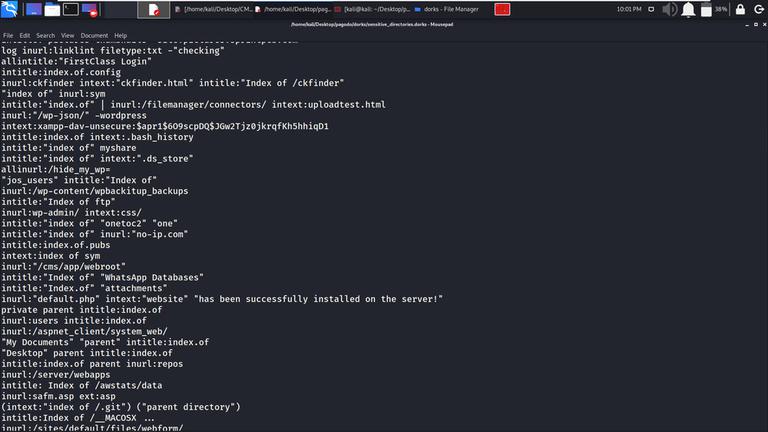Launch the file manager from panel
The height and width of the screenshot is (432, 768).
(52, 9)
